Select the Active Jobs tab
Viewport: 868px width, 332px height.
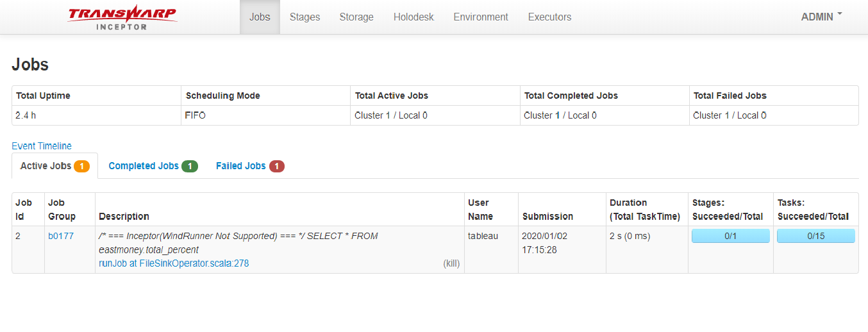pyautogui.click(x=46, y=166)
